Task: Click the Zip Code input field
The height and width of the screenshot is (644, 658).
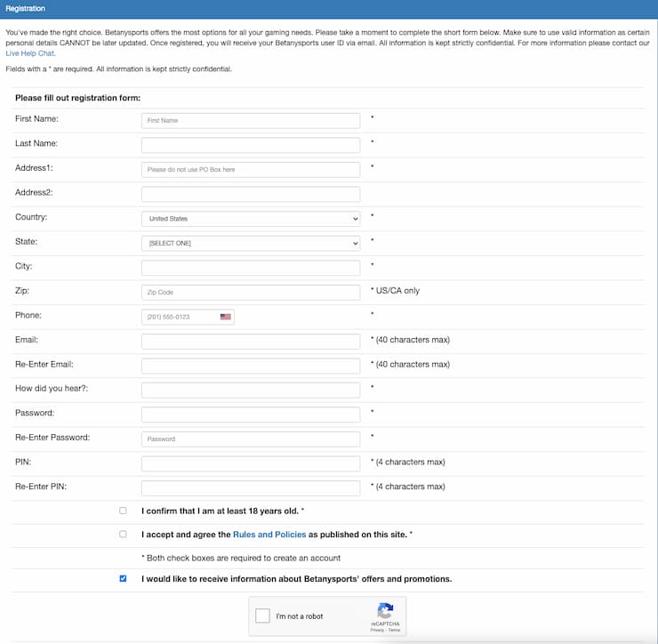Action: (x=251, y=292)
